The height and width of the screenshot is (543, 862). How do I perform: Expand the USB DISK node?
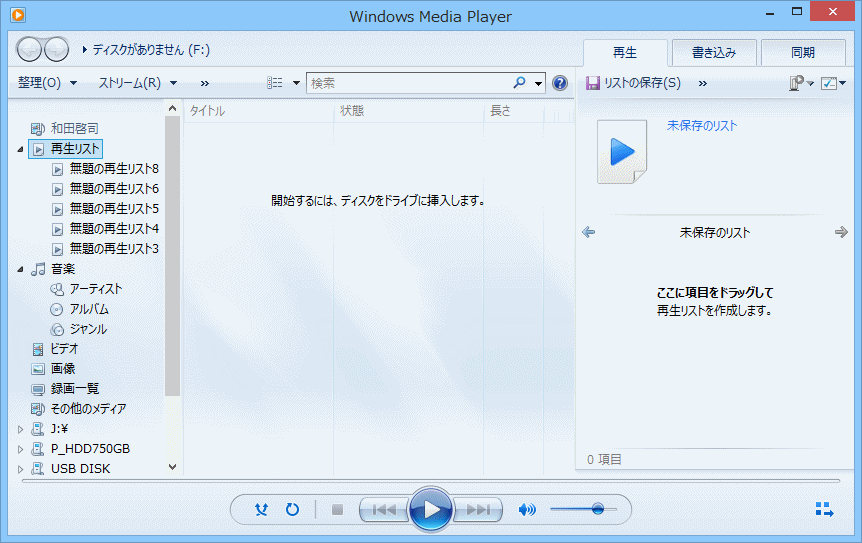pos(20,469)
